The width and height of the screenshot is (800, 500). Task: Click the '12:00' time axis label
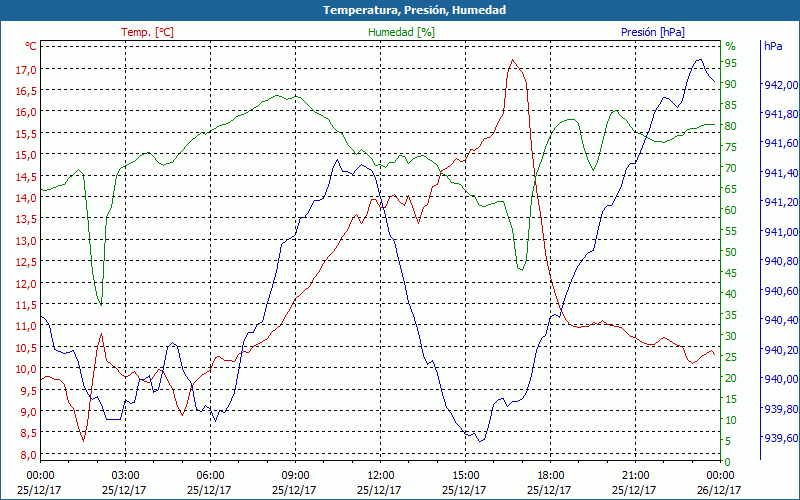(x=380, y=476)
